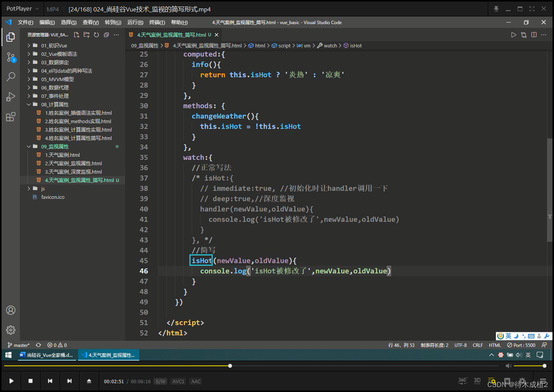Click the open changes icon in the editor title
Image resolution: width=554 pixels, height=392 pixels.
tap(524, 35)
